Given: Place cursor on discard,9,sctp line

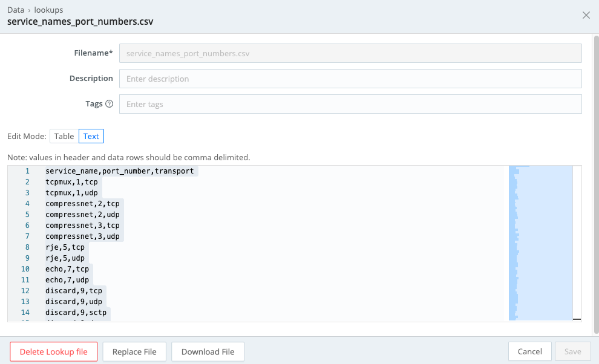Looking at the screenshot, I should coord(77,313).
